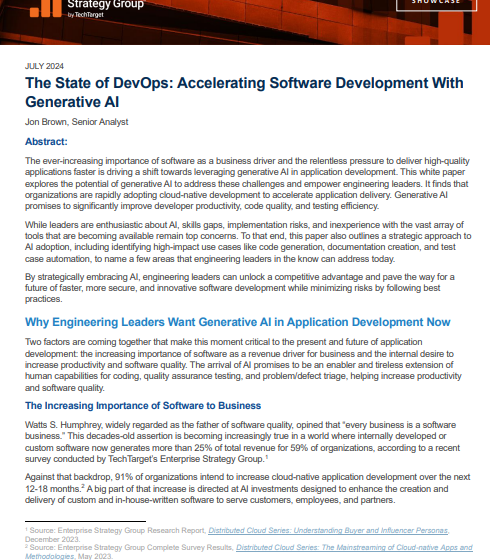Screen dimensions: 490x560
Task: Click the Strategy Group bar-chart logo icon
Action: click(46, 9)
